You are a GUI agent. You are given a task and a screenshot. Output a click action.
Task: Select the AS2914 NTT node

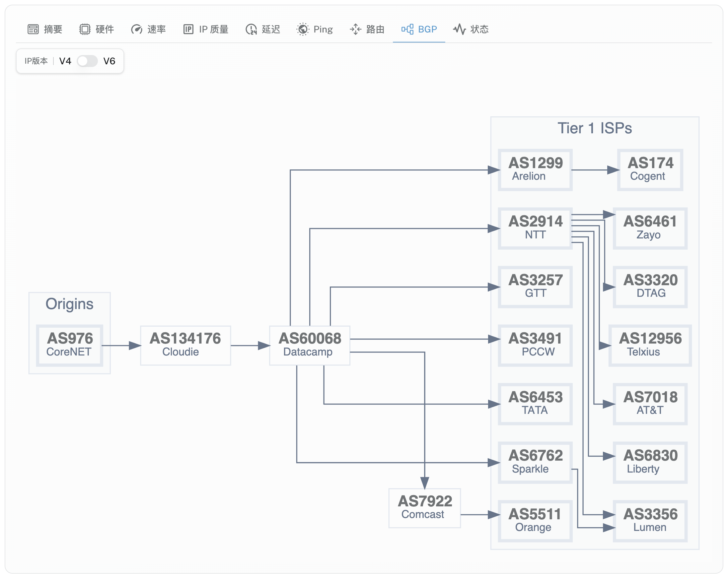[x=535, y=228]
